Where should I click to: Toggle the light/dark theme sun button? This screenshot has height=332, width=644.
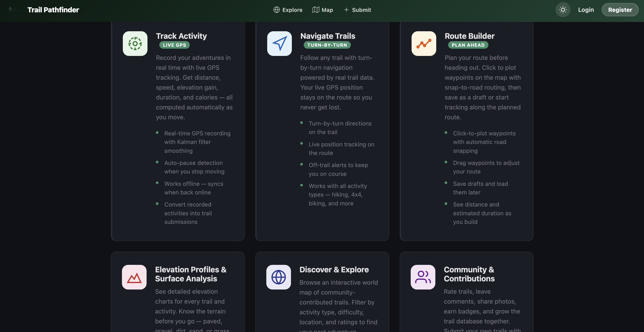563,10
